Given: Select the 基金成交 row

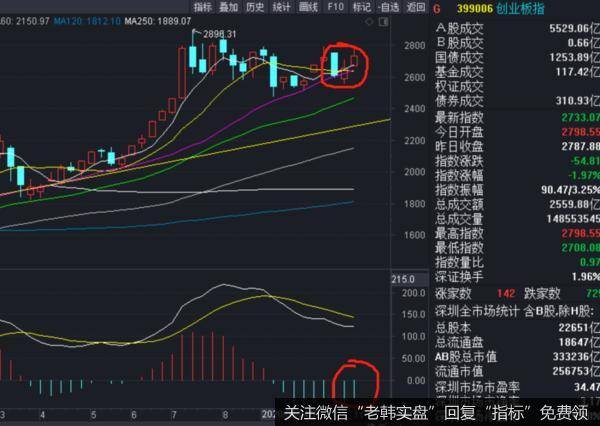Looking at the screenshot, I should pos(517,72).
